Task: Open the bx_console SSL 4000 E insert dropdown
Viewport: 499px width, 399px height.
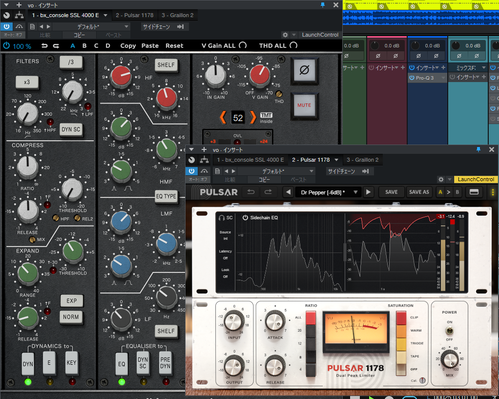Action: tap(105, 15)
